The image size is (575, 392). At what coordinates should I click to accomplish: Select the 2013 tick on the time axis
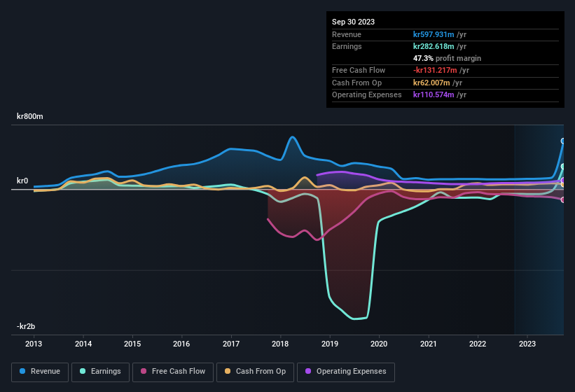(x=34, y=344)
